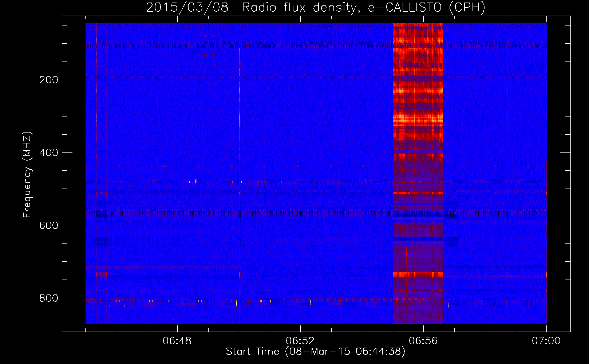The width and height of the screenshot is (589, 364).
Task: Click the "Frequency (MHZ)" axis label
Action: pos(27,175)
